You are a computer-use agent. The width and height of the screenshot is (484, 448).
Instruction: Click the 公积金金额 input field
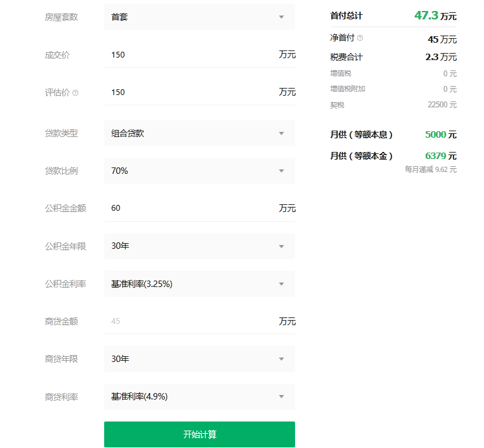191,208
